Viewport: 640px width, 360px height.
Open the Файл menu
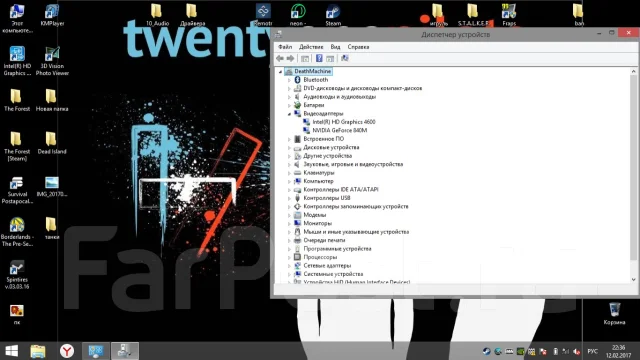tap(285, 47)
